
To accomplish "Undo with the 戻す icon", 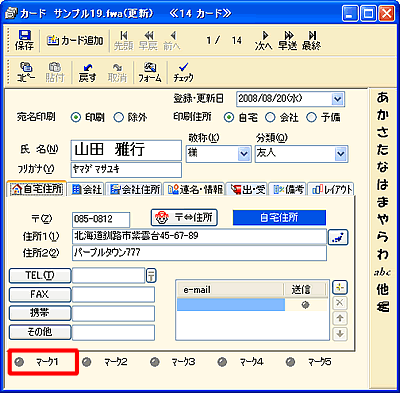I will point(87,72).
